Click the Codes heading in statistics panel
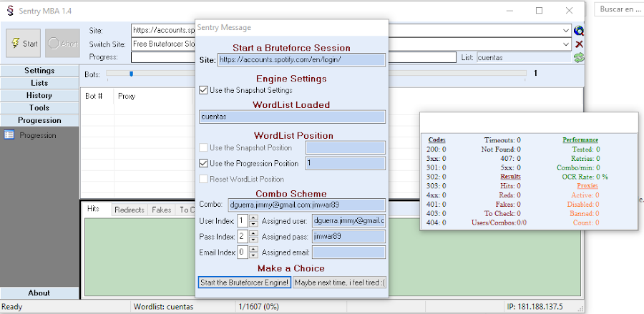The width and height of the screenshot is (644, 314). coord(436,140)
